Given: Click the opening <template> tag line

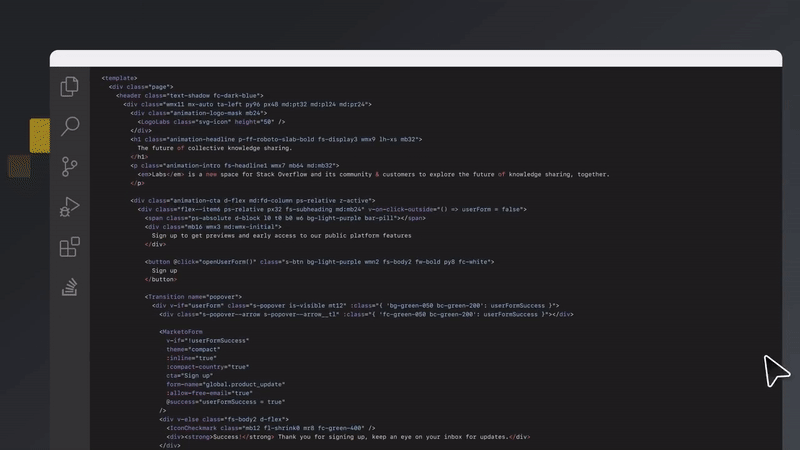Looking at the screenshot, I should pyautogui.click(x=119, y=78).
